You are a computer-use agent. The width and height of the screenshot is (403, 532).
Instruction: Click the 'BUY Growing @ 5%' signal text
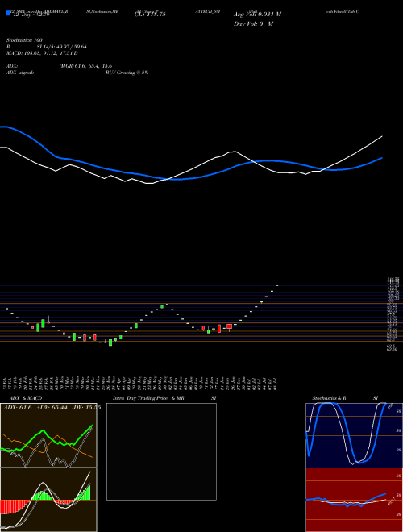tap(127, 73)
